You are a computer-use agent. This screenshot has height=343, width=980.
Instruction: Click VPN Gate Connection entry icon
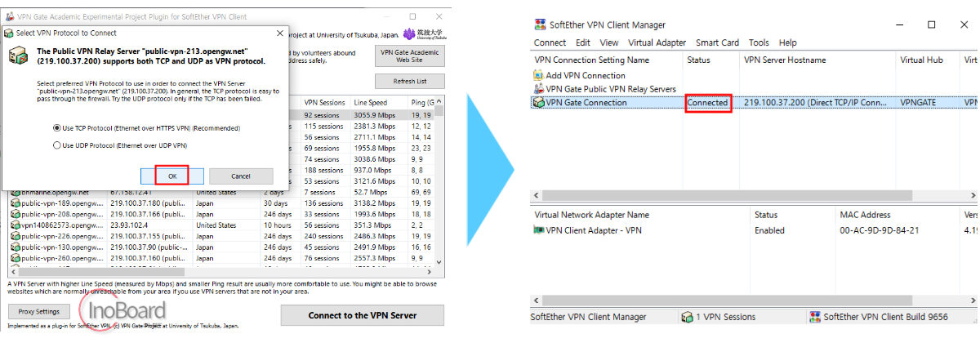point(538,102)
